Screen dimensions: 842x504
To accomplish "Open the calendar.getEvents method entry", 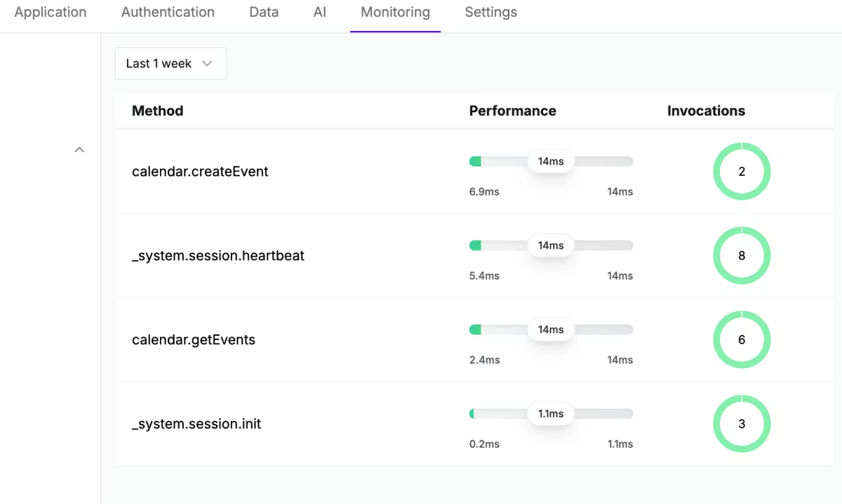I will (194, 340).
